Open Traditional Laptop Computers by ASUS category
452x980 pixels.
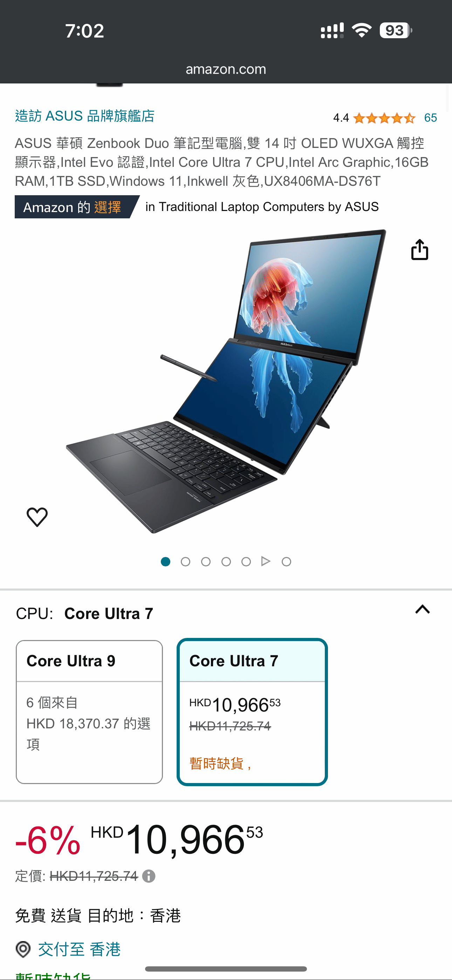coord(262,206)
